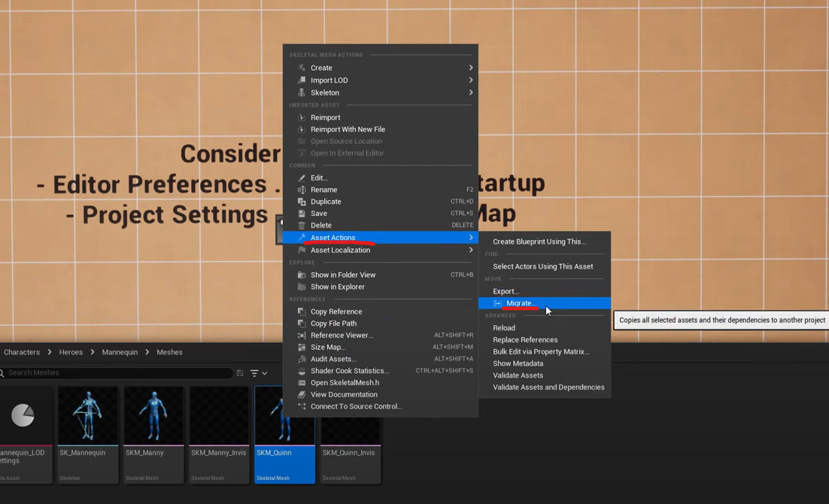829x504 pixels.
Task: Select Bulk Edit via Property Matrix
Action: click(541, 351)
